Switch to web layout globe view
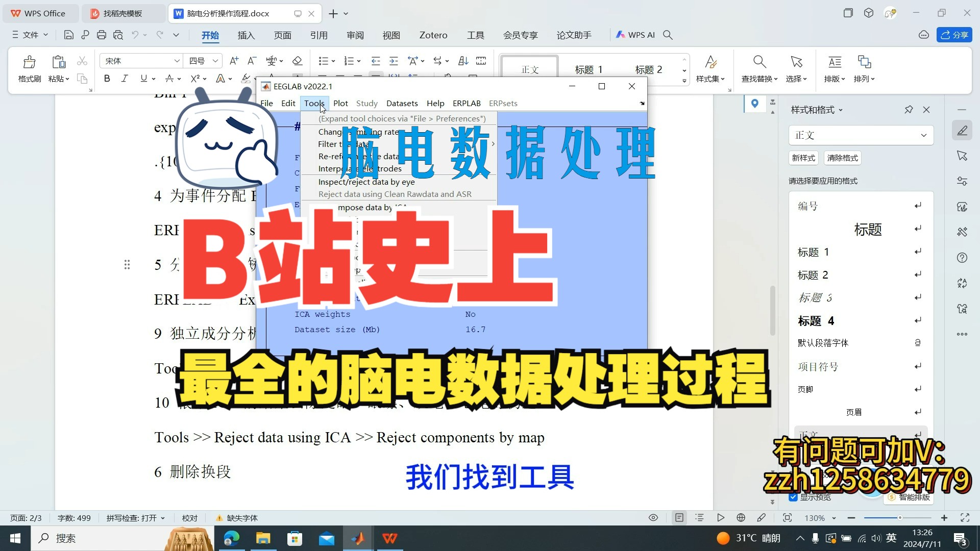 point(741,518)
